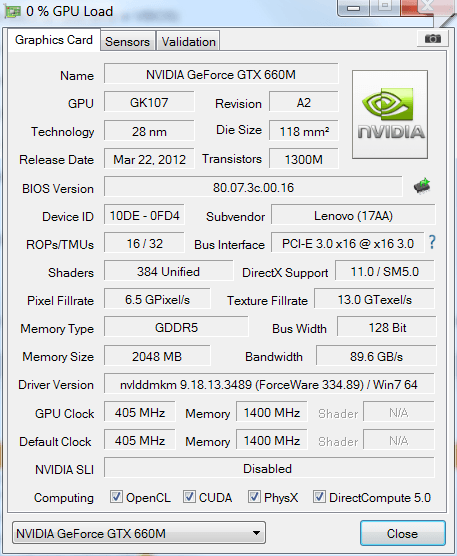The image size is (457, 556).
Task: Minimize the GPU-Z window
Action: pos(353,8)
